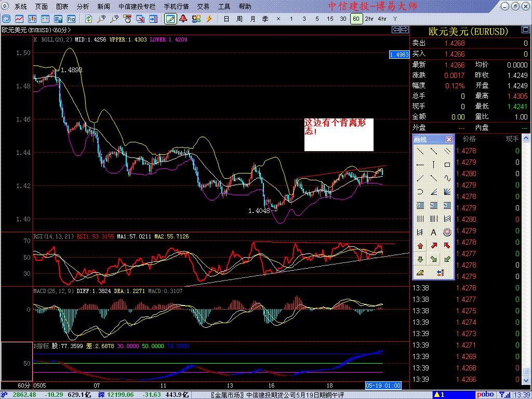
Task: Click the yellow alert triangle in status bar
Action: tap(437, 395)
